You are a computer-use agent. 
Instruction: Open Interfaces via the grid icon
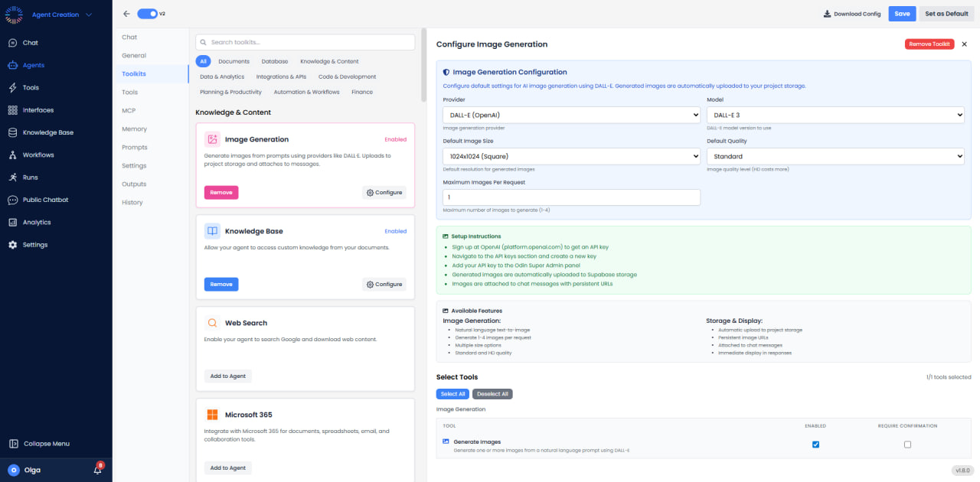13,110
